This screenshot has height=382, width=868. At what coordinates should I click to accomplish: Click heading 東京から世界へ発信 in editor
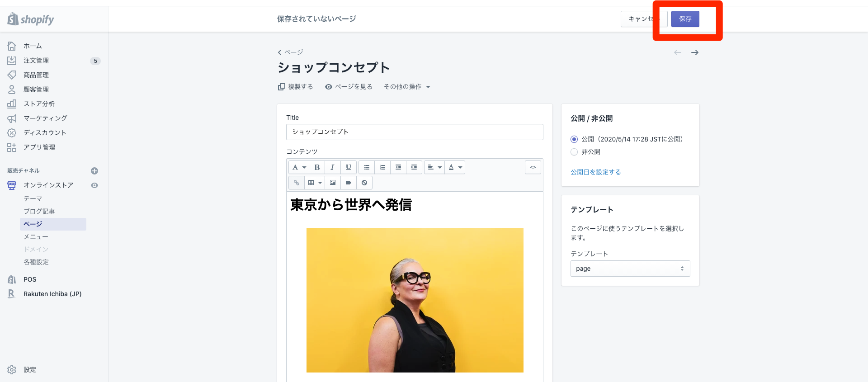[351, 205]
